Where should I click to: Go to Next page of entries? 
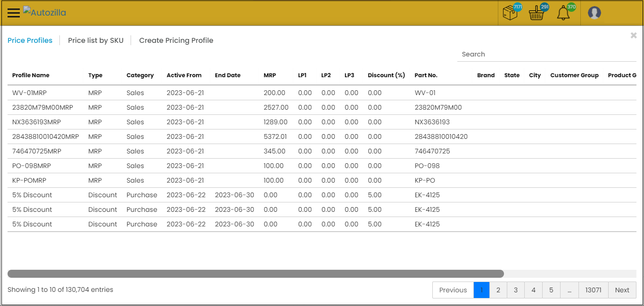tap(622, 290)
